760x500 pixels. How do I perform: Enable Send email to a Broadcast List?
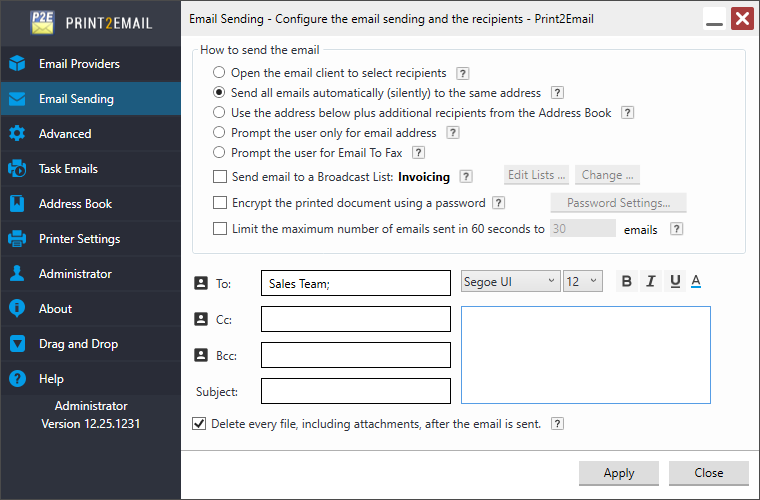point(220,177)
